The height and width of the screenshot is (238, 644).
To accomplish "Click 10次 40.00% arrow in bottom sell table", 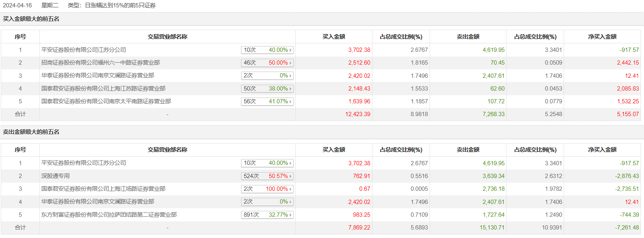I will pos(291,163).
